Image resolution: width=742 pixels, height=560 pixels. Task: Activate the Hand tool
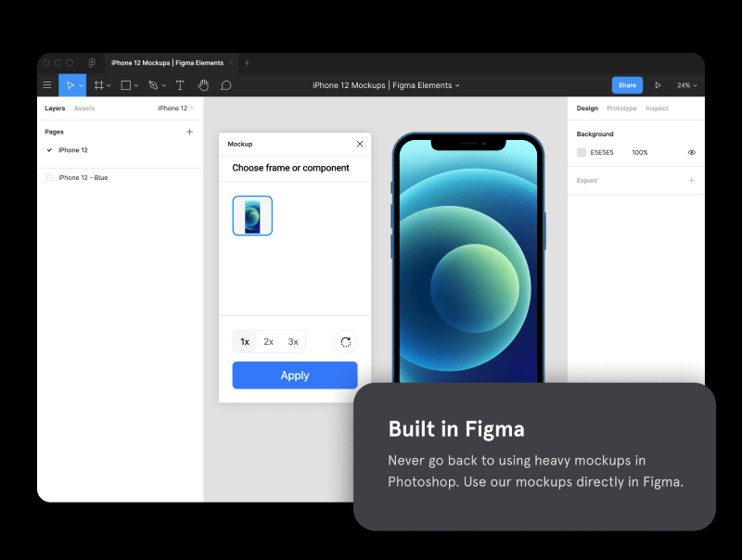203,85
